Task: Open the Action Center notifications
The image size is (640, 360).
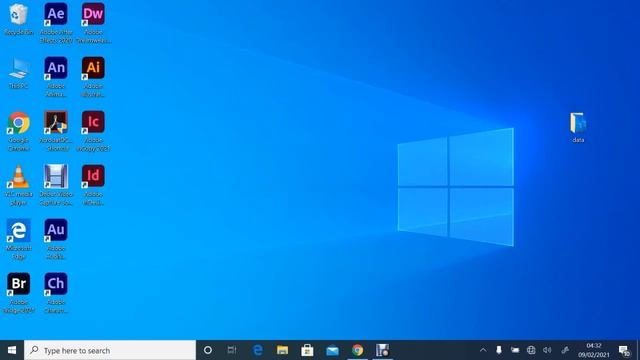Action: coord(624,350)
